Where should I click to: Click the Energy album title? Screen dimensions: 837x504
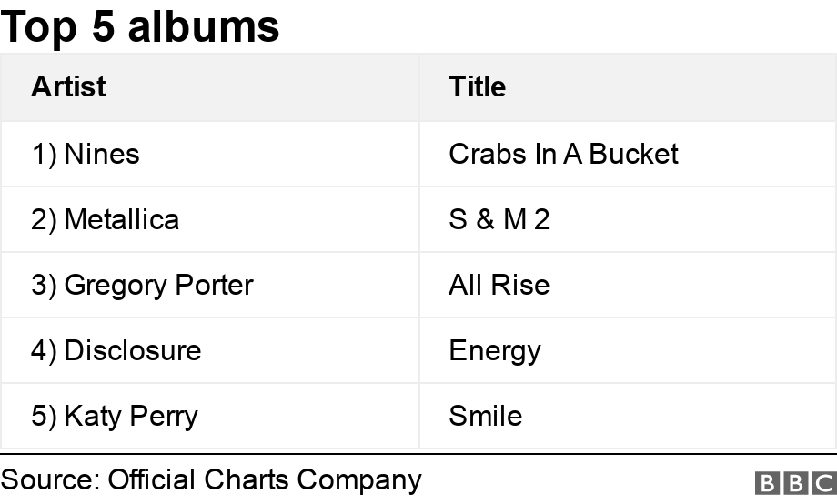(x=495, y=351)
